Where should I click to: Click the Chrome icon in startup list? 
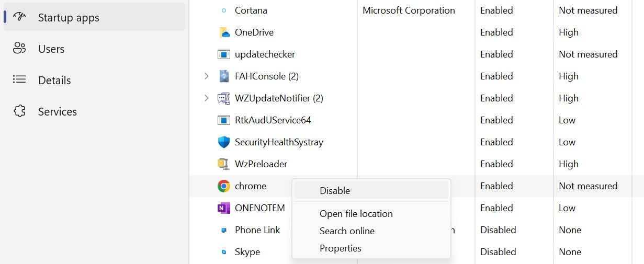click(224, 186)
